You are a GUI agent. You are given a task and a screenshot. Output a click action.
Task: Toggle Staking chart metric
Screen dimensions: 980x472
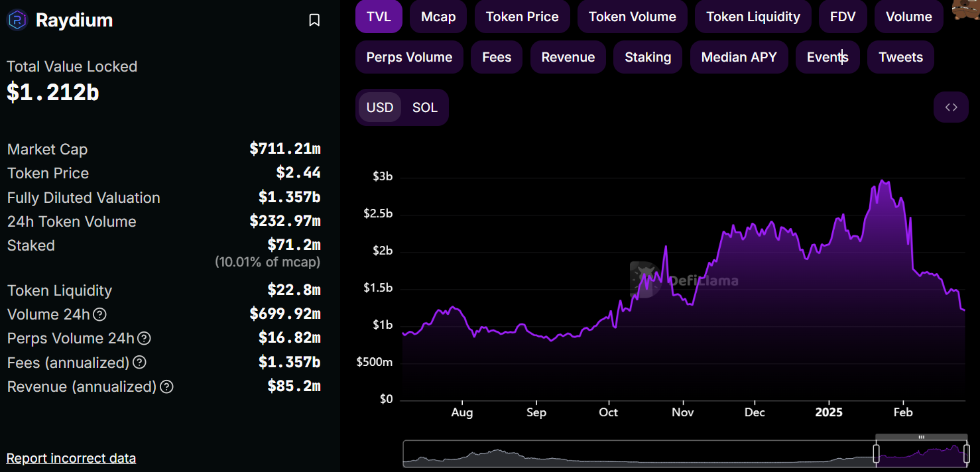click(x=648, y=58)
